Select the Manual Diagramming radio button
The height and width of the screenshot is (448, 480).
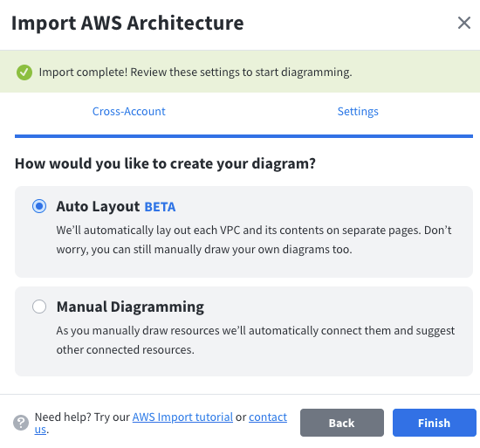tap(39, 307)
